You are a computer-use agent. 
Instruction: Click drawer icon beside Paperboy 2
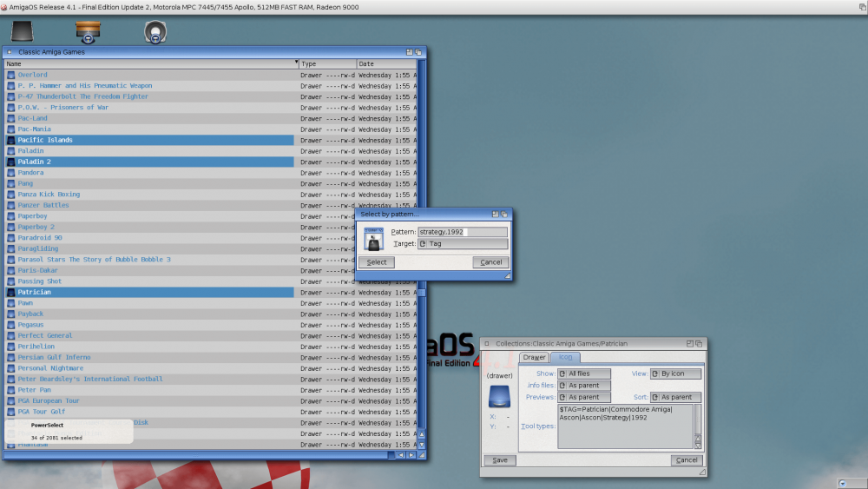pyautogui.click(x=11, y=227)
